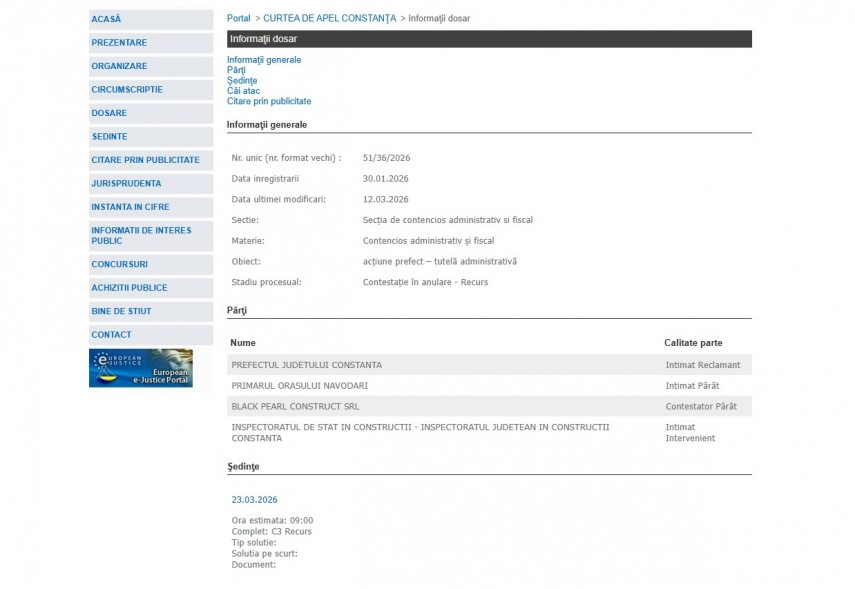Screen dimensions: 855x589
Task: Select CIRCUMSCRIPTIE in the sidebar
Action: 127,90
